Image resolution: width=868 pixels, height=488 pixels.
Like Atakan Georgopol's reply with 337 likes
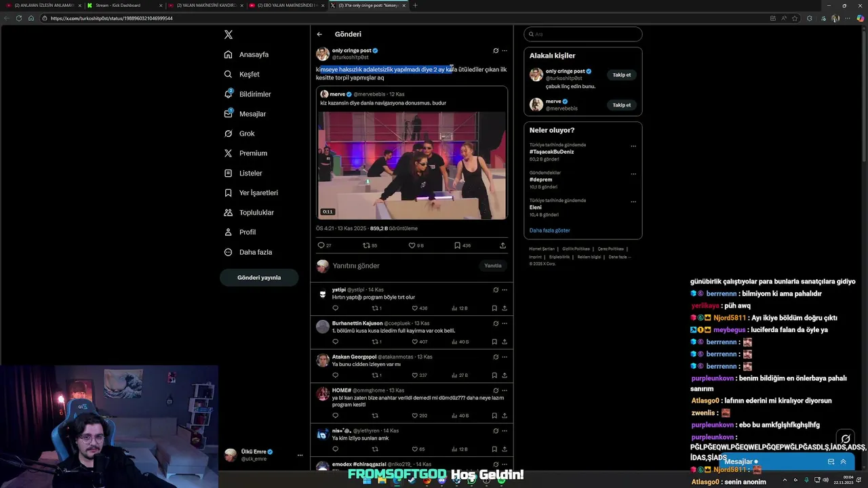419,375
